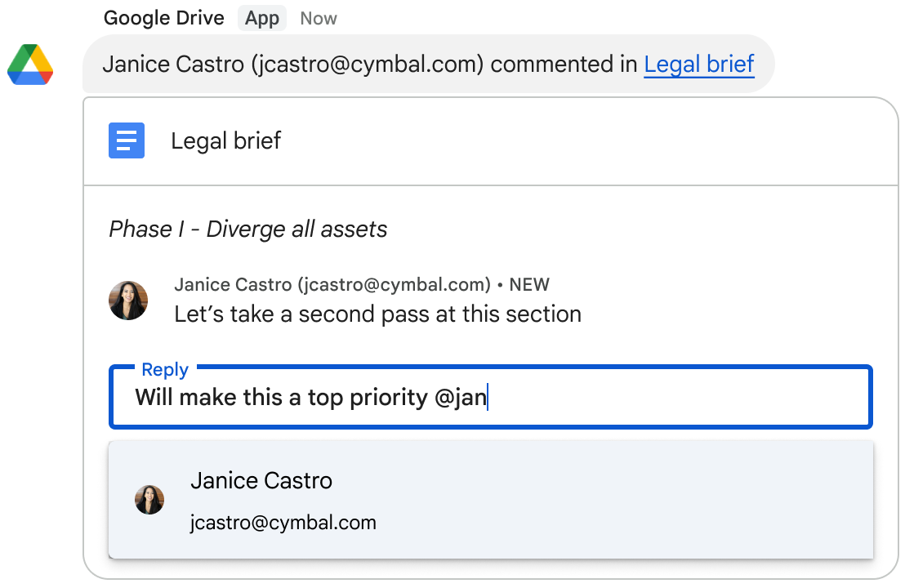Click the Reply text input field
Viewport: 905px width, 588px height.
click(x=653, y=398)
